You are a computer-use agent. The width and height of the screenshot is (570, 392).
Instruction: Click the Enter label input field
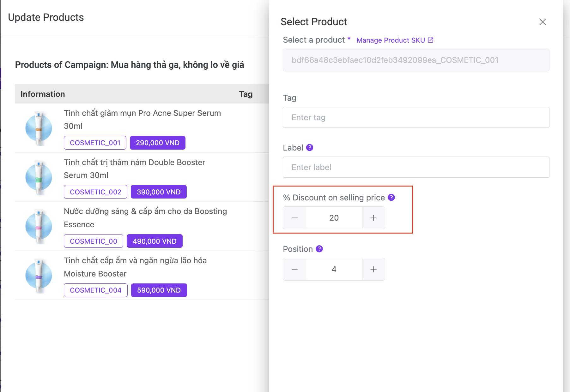click(416, 167)
